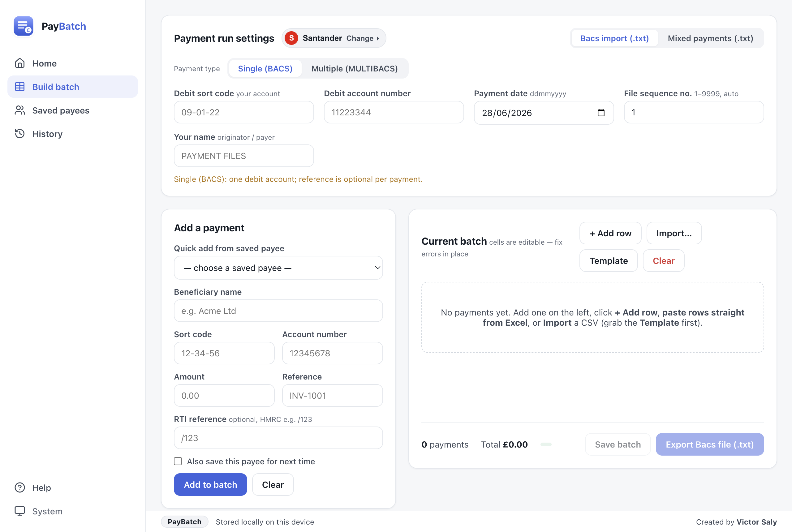Click the 'Add a payment' heading
792x532 pixels.
209,228
